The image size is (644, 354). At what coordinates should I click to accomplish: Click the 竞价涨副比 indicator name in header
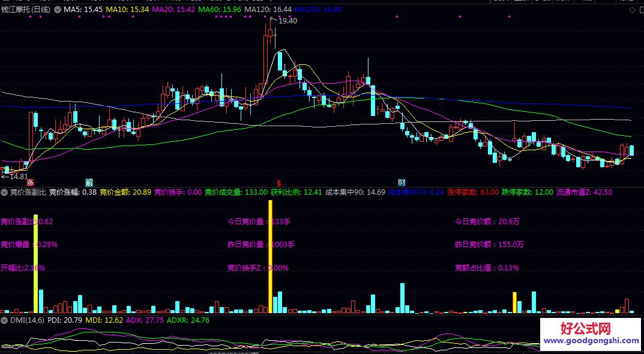pyautogui.click(x=28, y=192)
